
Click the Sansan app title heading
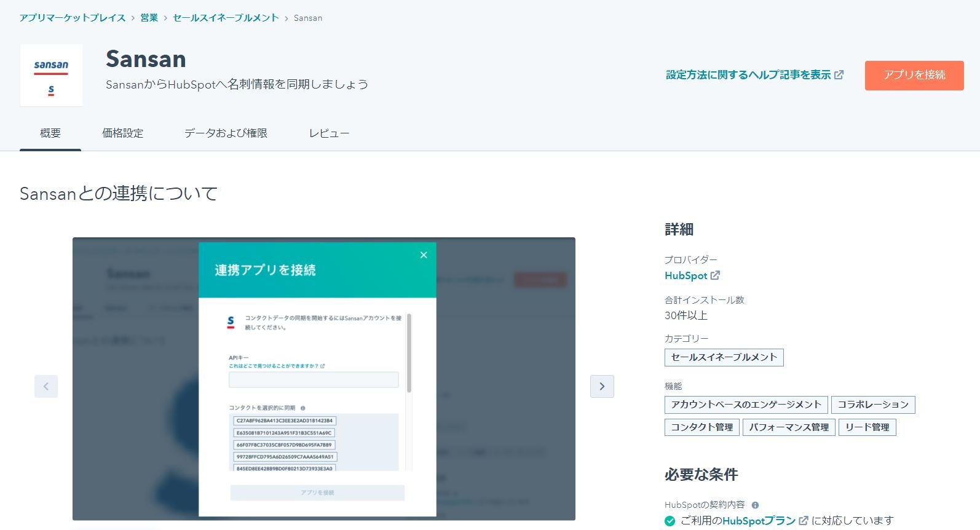(146, 59)
